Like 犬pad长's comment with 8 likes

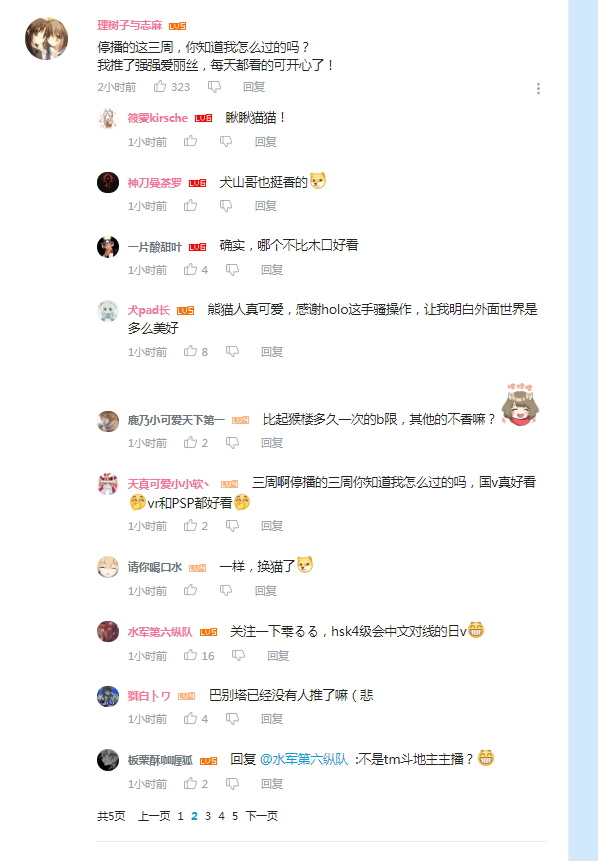tap(190, 351)
